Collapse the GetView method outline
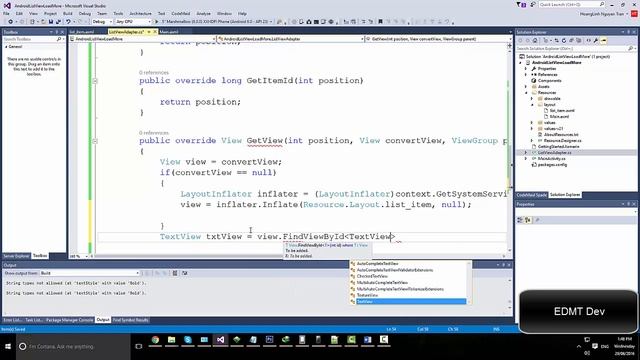Image resolution: width=640 pixels, height=360 pixels. (95, 141)
